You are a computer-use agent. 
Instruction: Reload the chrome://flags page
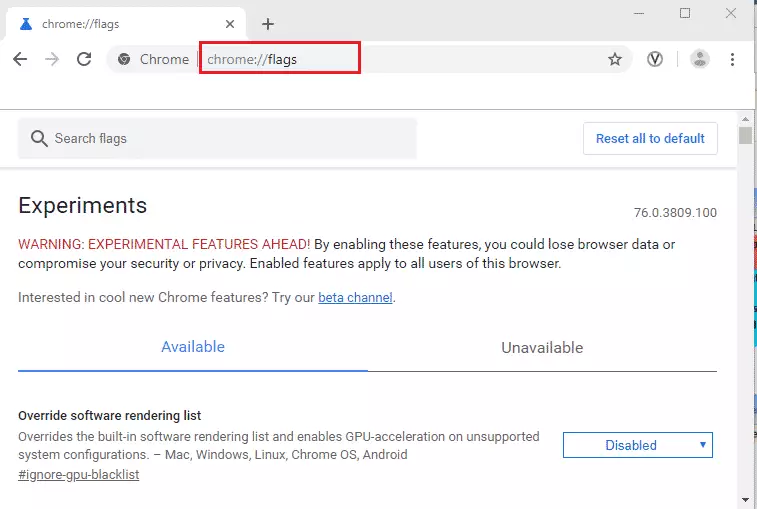[x=84, y=59]
